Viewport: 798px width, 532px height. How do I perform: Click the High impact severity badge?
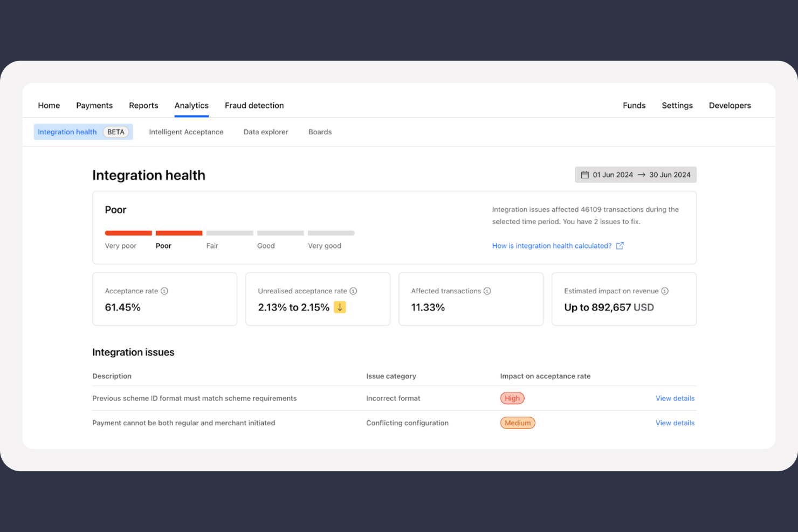pyautogui.click(x=512, y=398)
